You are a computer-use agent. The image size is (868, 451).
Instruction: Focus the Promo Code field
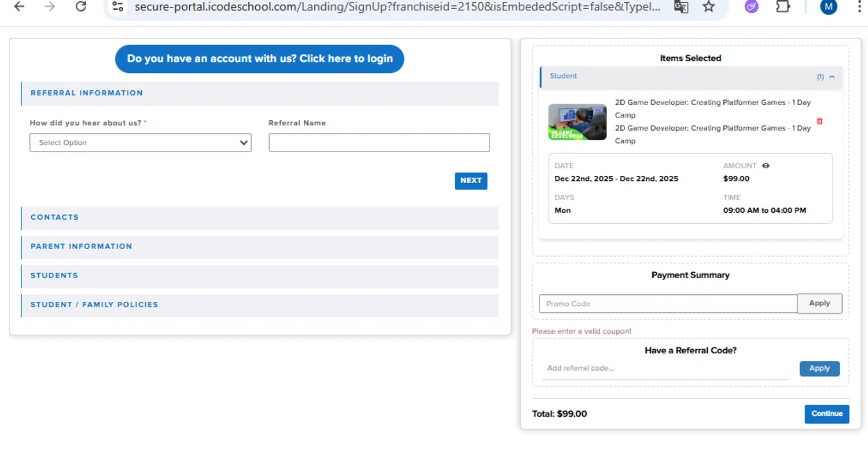668,304
